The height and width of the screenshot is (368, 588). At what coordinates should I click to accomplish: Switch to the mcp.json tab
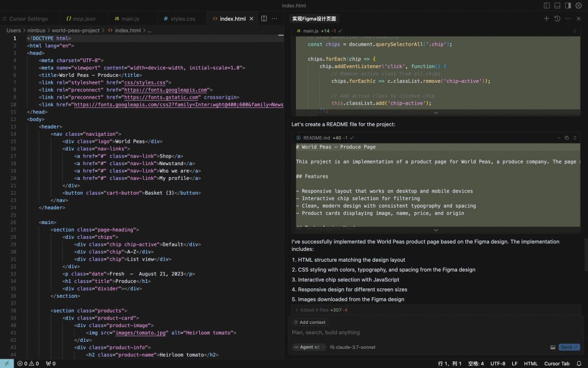[x=84, y=19]
